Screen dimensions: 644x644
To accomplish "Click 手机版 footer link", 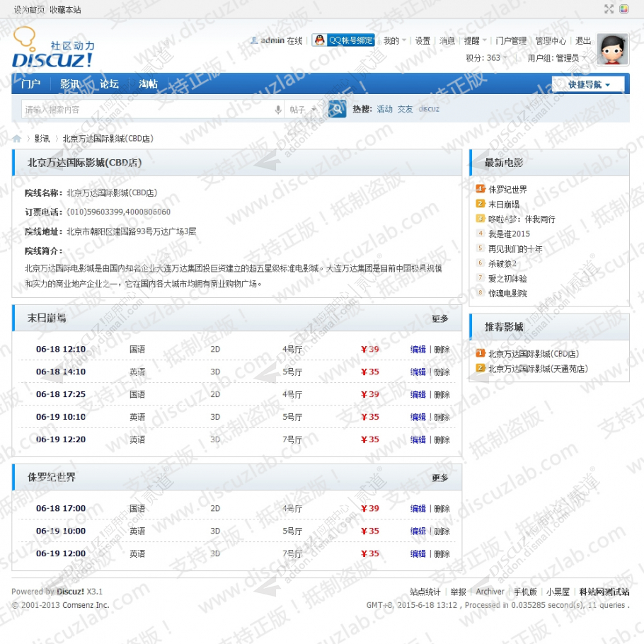I will 525,592.
